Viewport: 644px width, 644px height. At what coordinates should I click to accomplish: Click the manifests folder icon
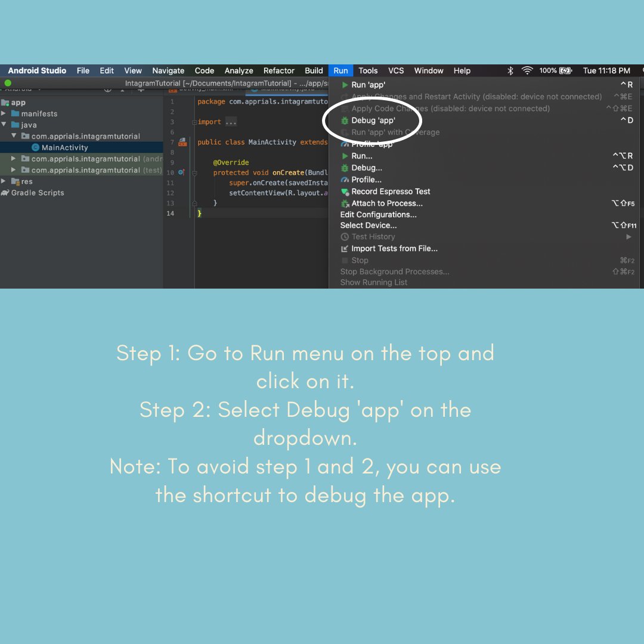[15, 113]
